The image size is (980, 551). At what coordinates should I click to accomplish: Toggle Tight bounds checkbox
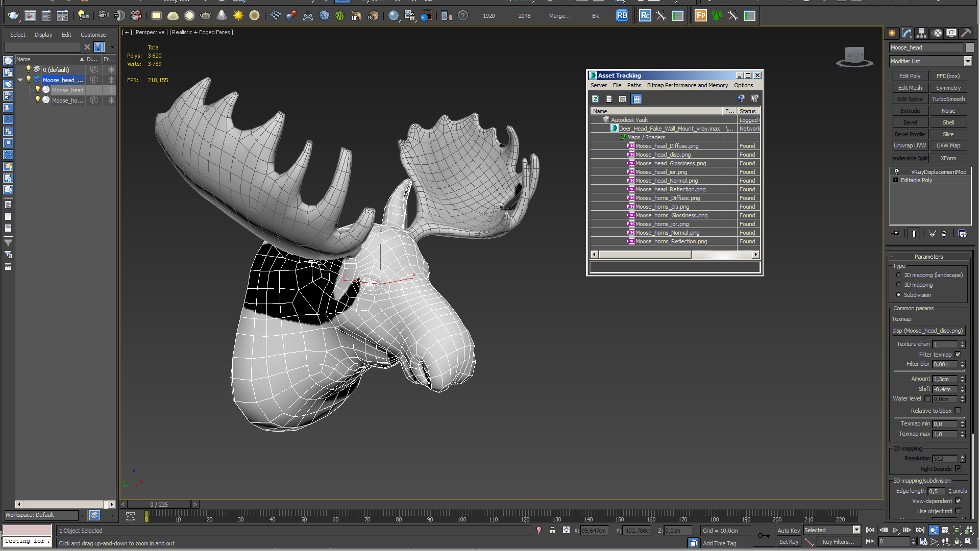pyautogui.click(x=958, y=469)
